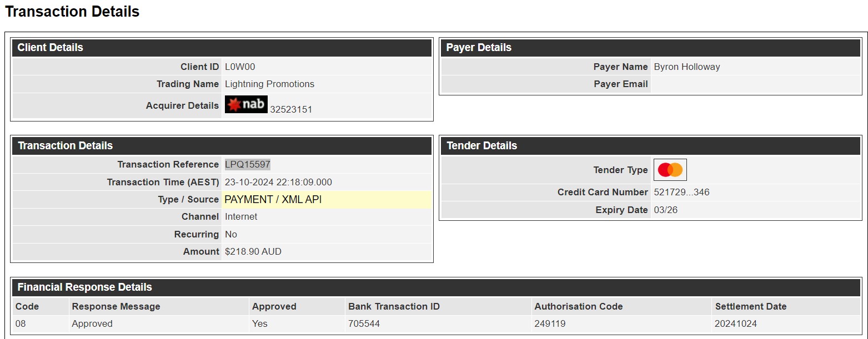Image resolution: width=868 pixels, height=339 pixels.
Task: Click the Tender Details section header
Action: [x=651, y=146]
